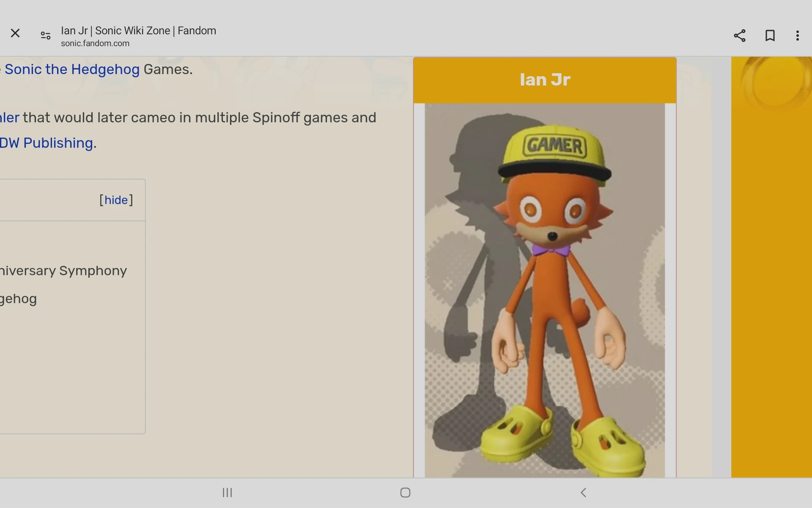812x508 pixels.
Task: Collapse the contents box with hide
Action: coord(116,200)
